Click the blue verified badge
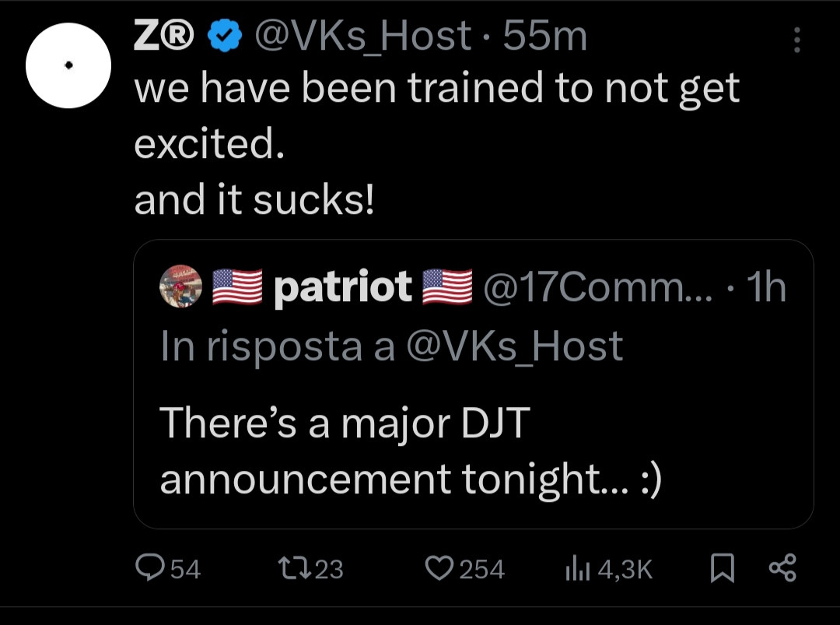Screen dimensions: 840x625 pos(223,37)
